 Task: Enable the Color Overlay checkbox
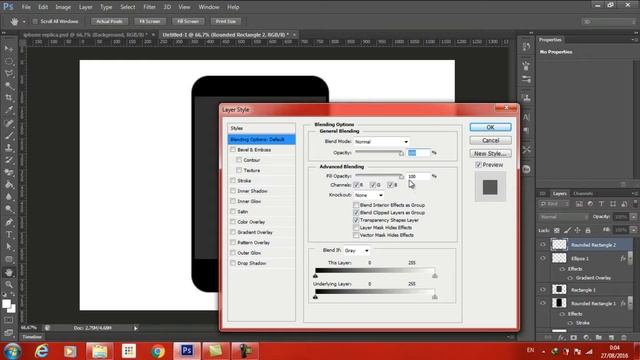[x=233, y=222]
